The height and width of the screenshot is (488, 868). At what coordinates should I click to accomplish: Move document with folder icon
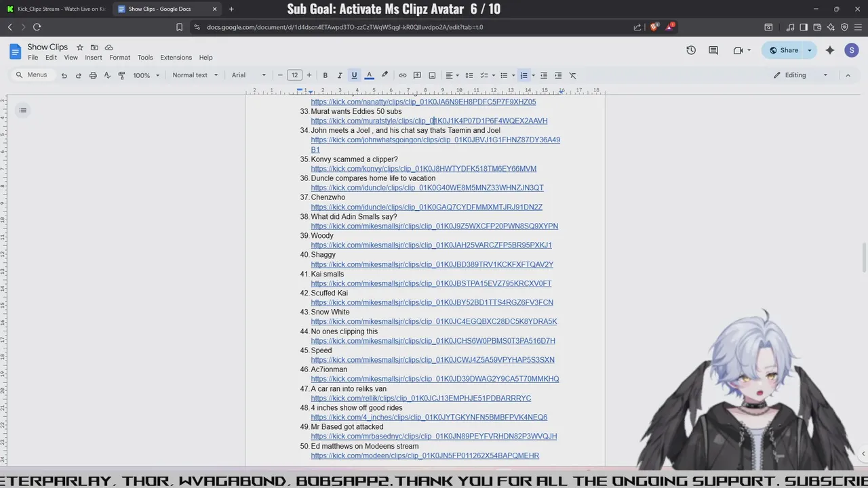coord(94,47)
